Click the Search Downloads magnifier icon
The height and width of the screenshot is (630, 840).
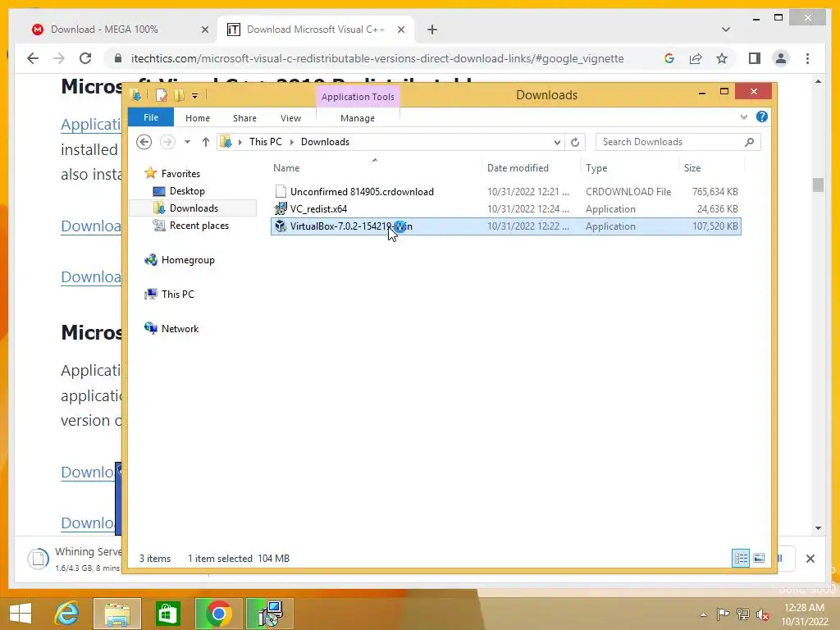point(749,142)
